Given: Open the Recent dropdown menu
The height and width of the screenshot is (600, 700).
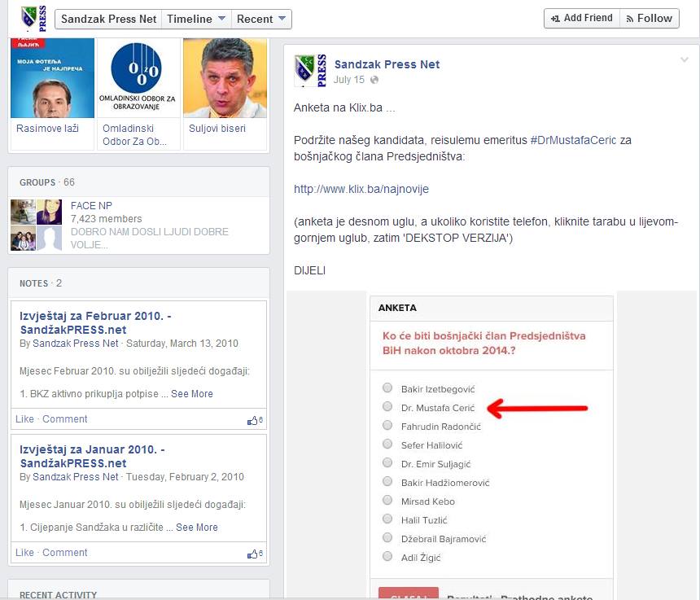Looking at the screenshot, I should coord(261,19).
